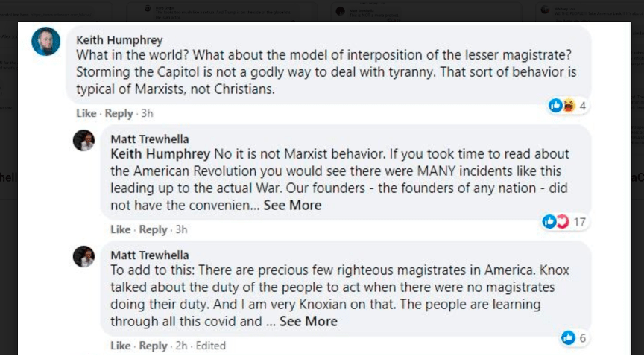Reply to Keith Humphrey's comment
644x356 pixels.
pyautogui.click(x=119, y=113)
